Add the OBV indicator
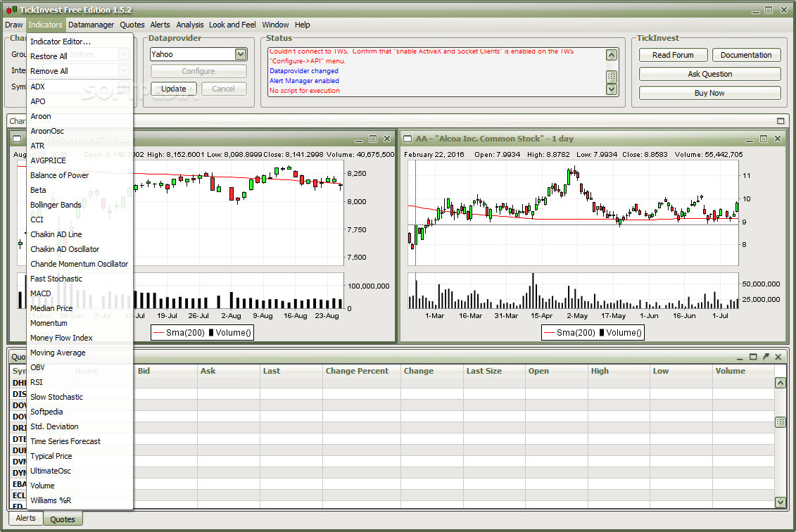The image size is (796, 532). (x=80, y=367)
